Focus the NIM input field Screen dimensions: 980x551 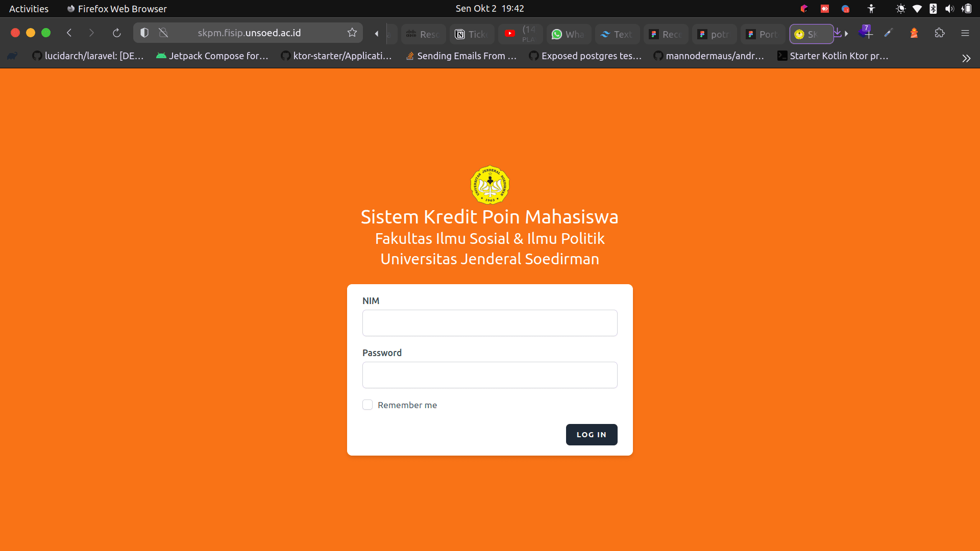pyautogui.click(x=489, y=323)
